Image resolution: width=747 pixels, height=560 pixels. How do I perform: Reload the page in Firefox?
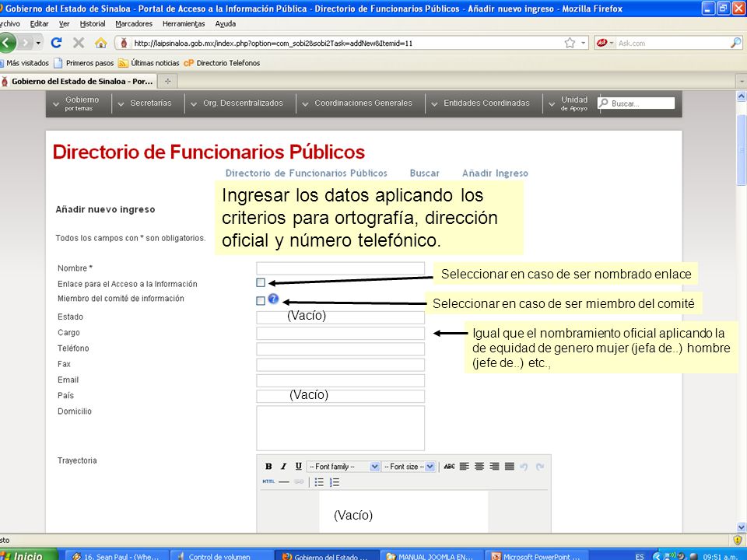tap(56, 43)
